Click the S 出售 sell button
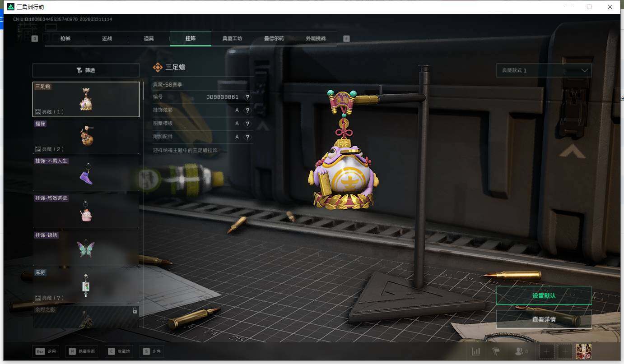The height and width of the screenshot is (364, 624). click(152, 351)
